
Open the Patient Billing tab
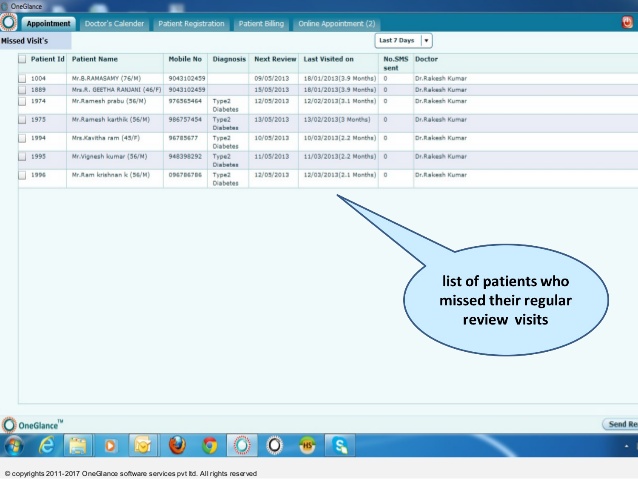tap(261, 23)
